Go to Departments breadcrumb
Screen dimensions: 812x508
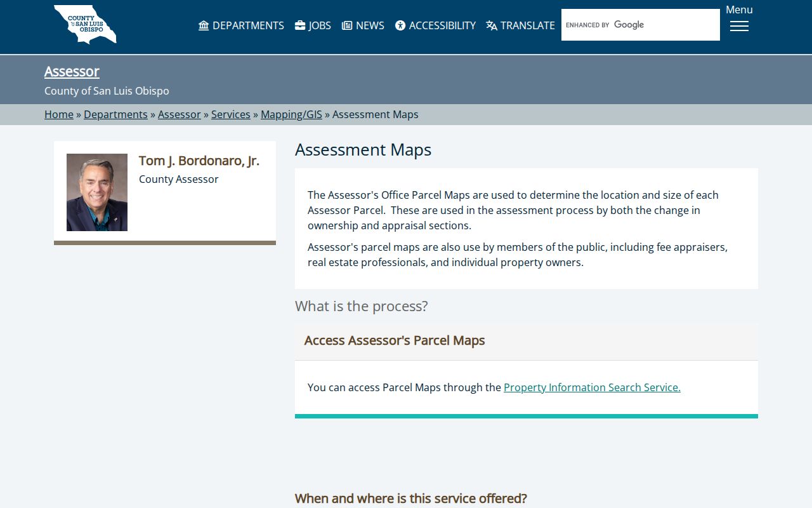[115, 114]
